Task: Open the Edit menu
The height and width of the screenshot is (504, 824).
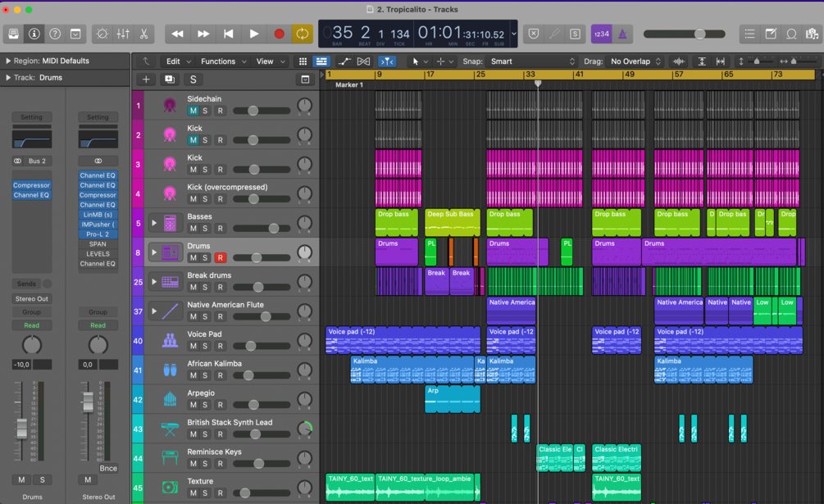Action: click(x=179, y=61)
